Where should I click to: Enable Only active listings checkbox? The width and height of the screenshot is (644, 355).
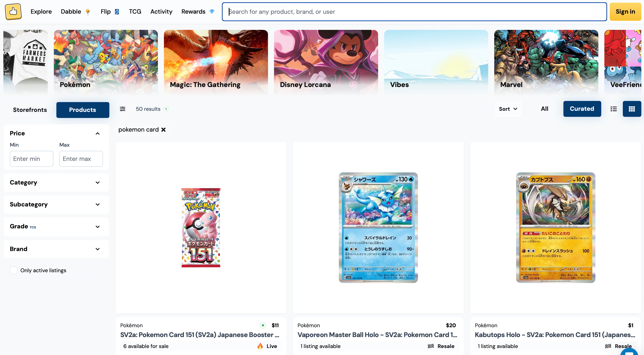13,270
